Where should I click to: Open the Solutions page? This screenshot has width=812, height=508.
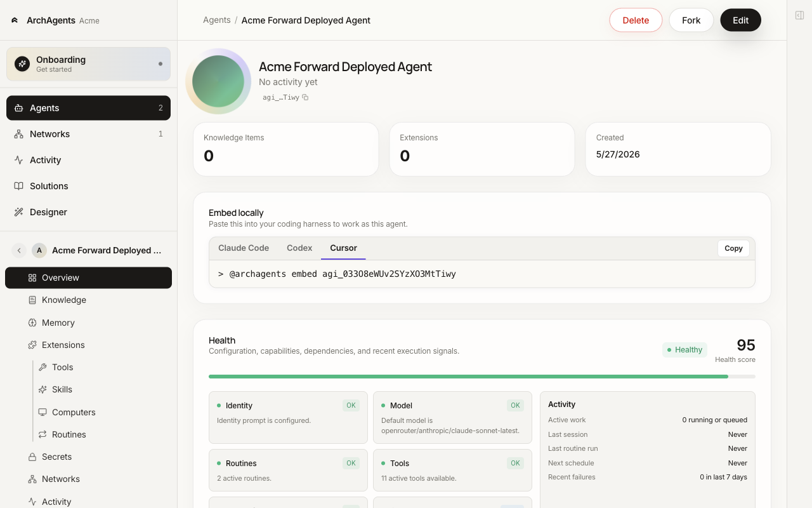coord(88,186)
